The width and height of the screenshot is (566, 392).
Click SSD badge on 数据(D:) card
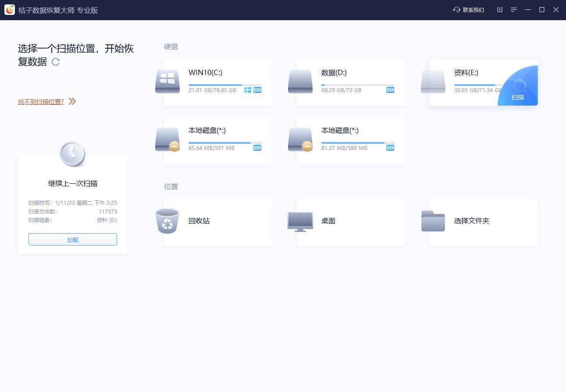click(x=390, y=90)
